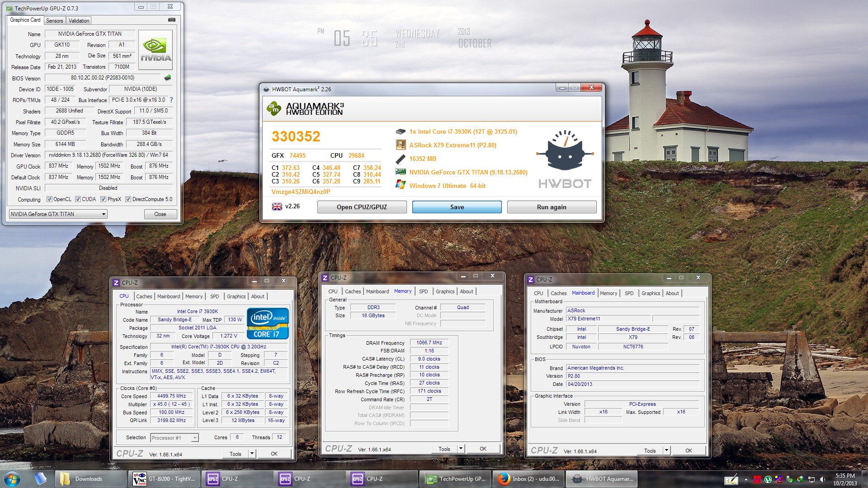
Task: Click OK in Memory tab CPU-Z window
Action: [483, 449]
